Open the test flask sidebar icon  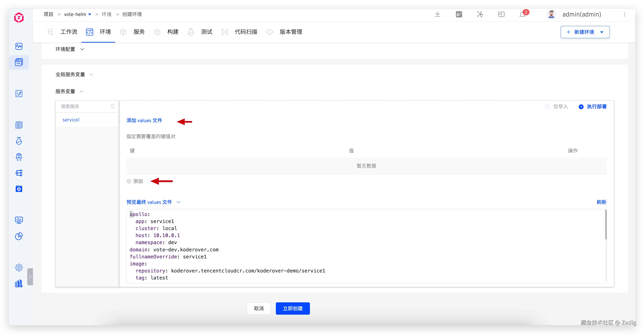[19, 141]
